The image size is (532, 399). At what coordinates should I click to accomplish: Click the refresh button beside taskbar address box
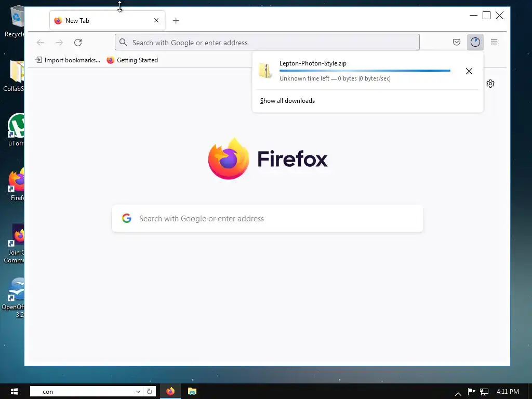coord(149,392)
